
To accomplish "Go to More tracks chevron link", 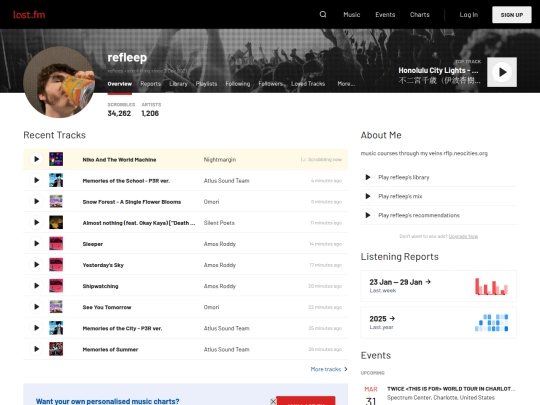I will (329, 369).
